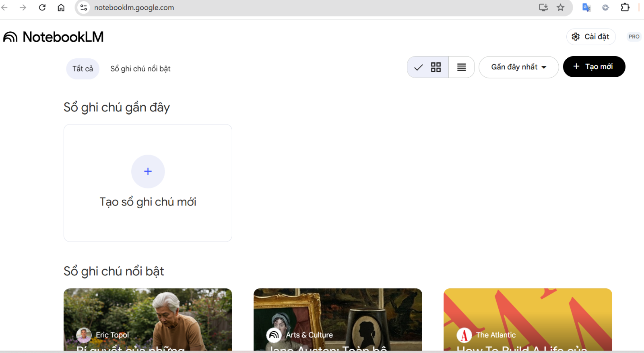Click the NotebookLM logo icon
Viewport: 644px width, 353px height.
pyautogui.click(x=10, y=37)
